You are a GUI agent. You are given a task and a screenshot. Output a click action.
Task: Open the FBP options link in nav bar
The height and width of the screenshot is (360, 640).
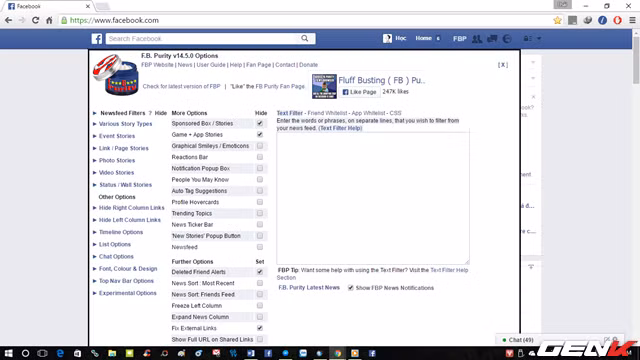tap(460, 38)
